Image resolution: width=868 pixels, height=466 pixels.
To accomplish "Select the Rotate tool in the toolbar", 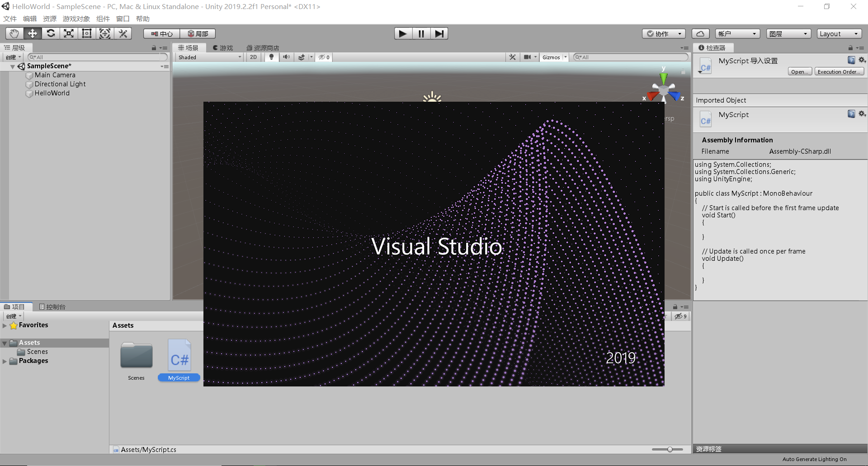I will click(x=51, y=33).
